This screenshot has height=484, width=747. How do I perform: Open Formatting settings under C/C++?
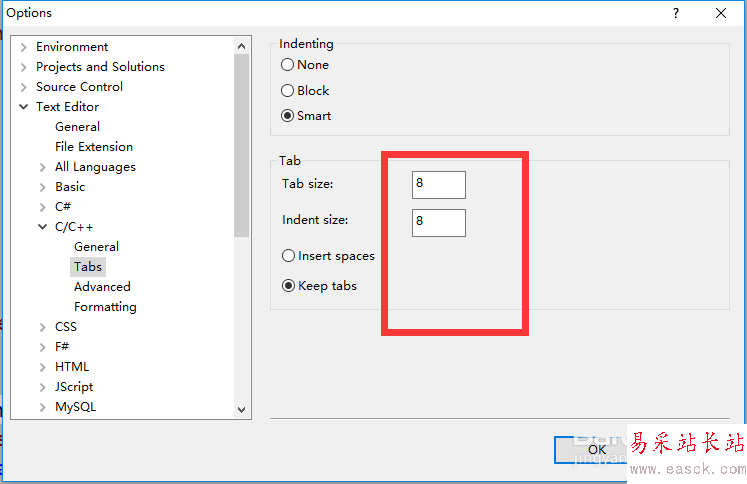pos(105,307)
